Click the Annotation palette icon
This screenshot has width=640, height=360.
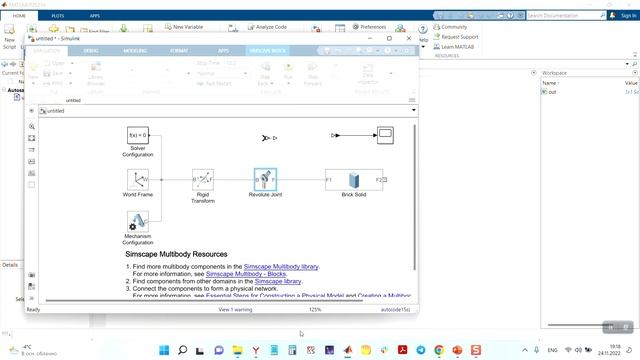click(32, 162)
